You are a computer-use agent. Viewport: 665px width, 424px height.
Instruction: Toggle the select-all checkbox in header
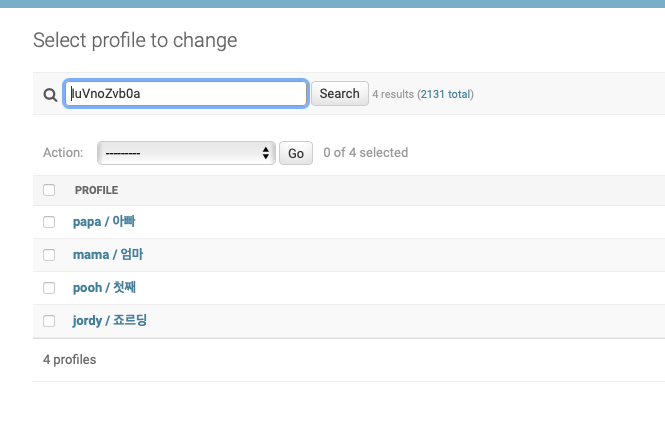point(49,190)
